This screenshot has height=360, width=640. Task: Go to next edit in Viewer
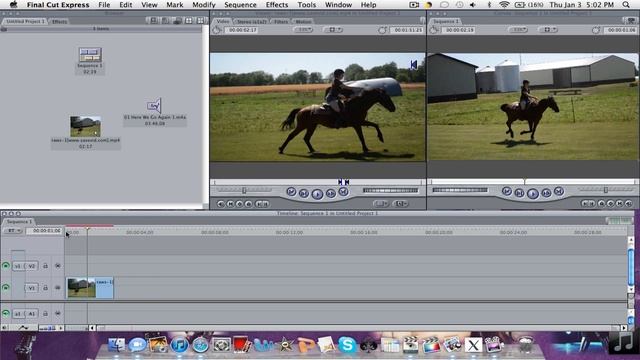(x=343, y=191)
